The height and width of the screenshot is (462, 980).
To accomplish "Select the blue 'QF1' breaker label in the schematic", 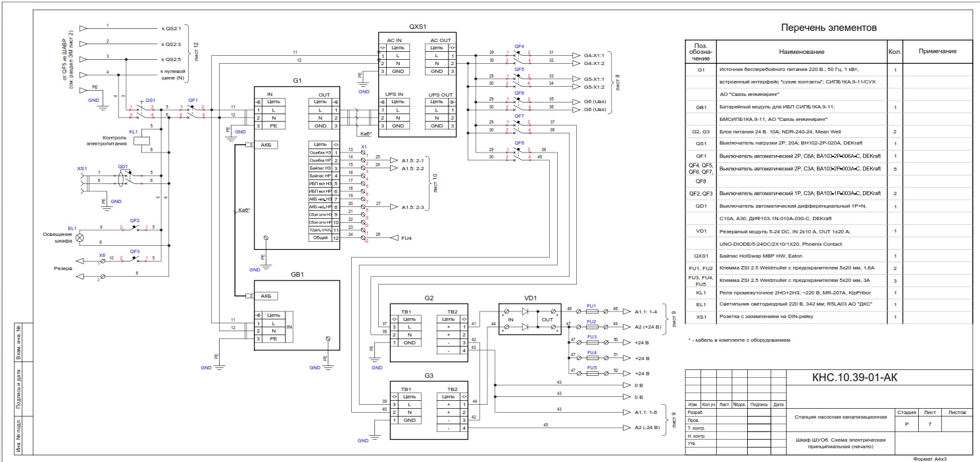I will (193, 101).
